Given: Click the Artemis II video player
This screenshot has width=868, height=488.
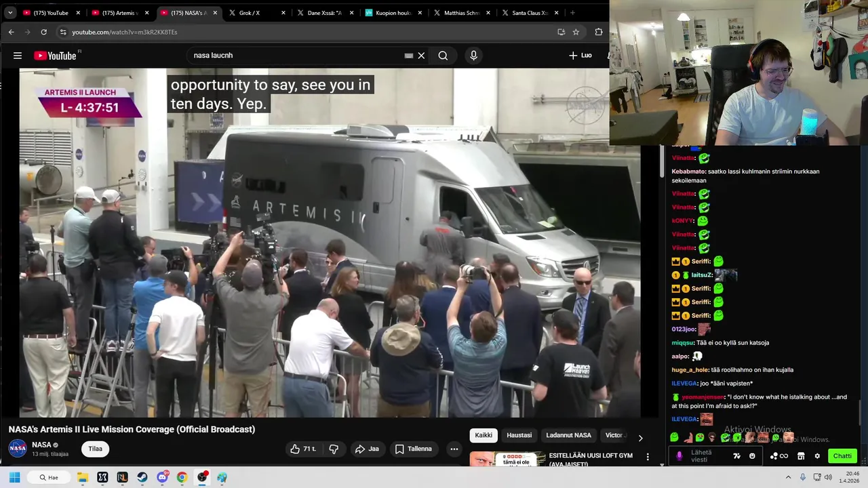Looking at the screenshot, I should click(330, 243).
